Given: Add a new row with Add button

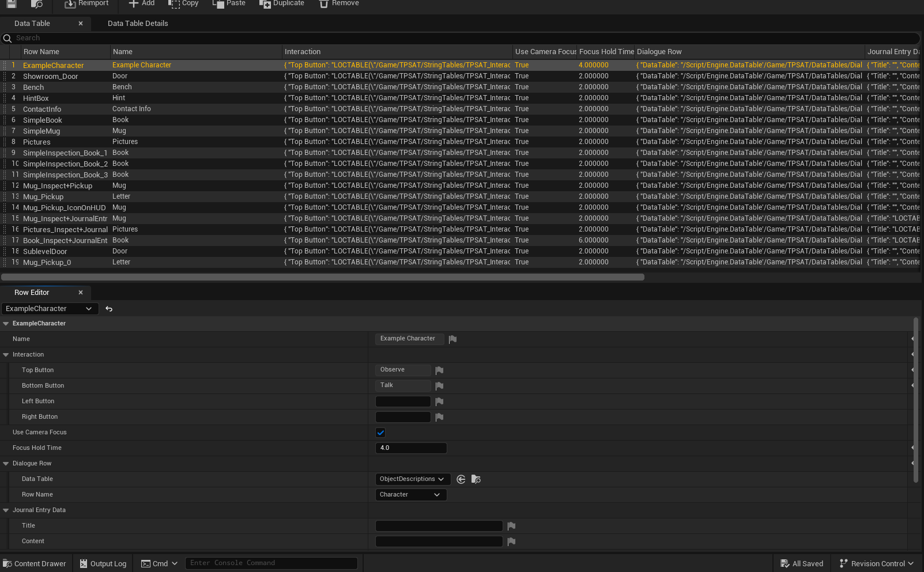Looking at the screenshot, I should [x=141, y=3].
